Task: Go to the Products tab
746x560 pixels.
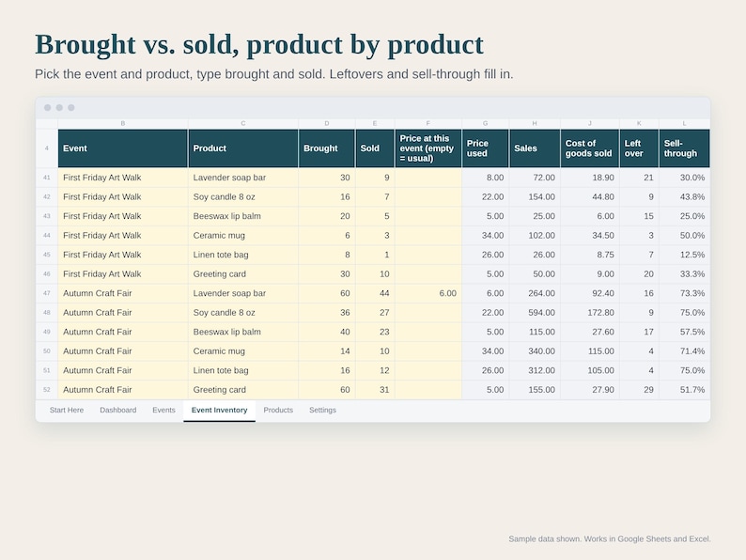Action: tap(278, 410)
